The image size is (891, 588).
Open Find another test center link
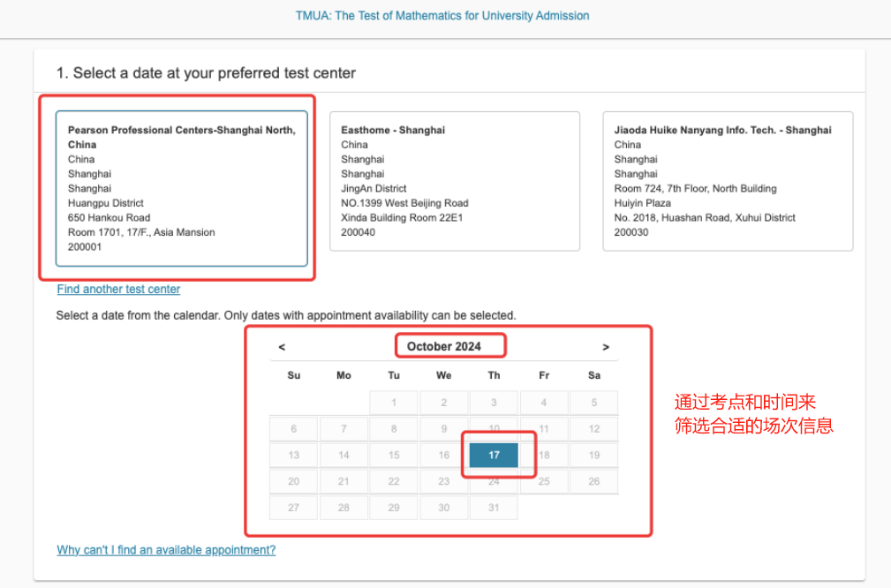pos(118,290)
